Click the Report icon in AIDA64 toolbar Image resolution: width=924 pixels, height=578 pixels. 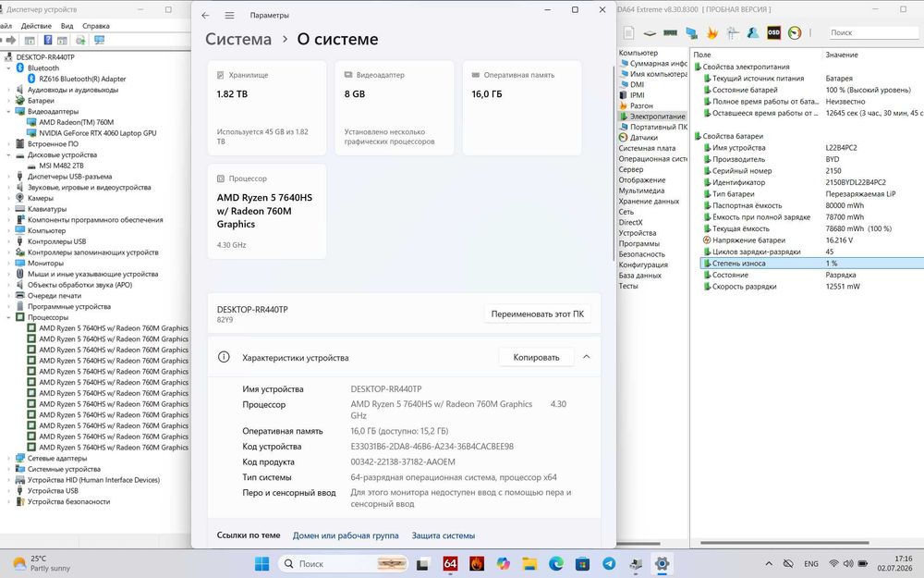628,33
